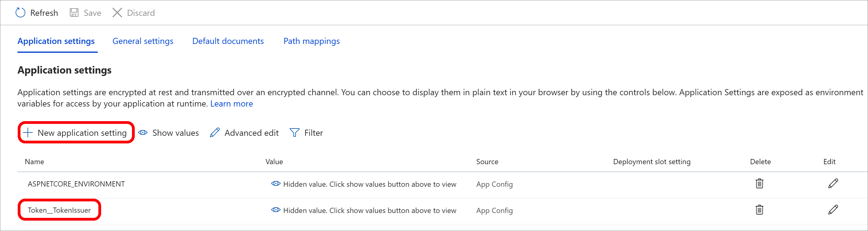Follow the Learn more link
The image size is (868, 231).
232,104
